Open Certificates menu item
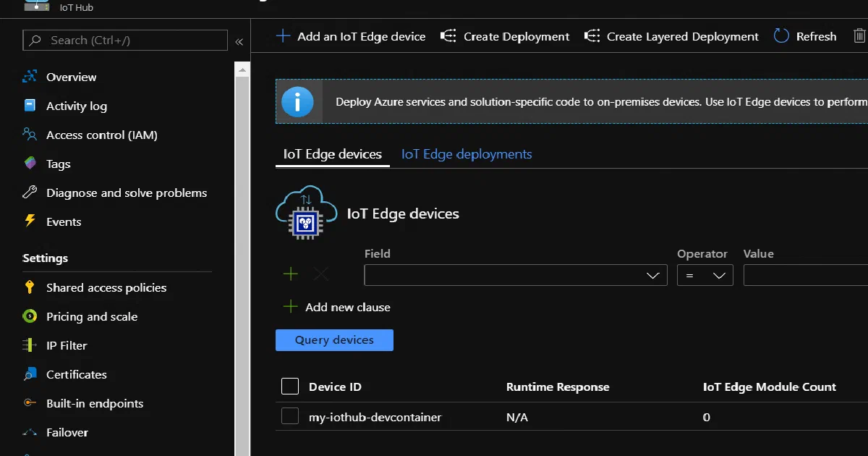Screen dimensions: 868x456 click(x=77, y=374)
